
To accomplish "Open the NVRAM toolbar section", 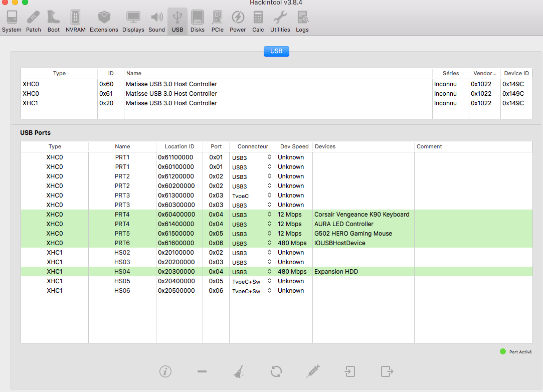I will tap(75, 21).
